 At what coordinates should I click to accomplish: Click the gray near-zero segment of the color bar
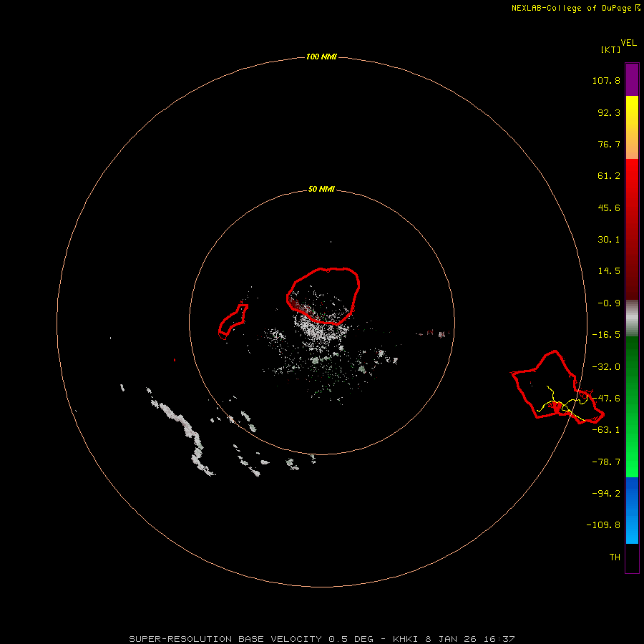coord(632,318)
